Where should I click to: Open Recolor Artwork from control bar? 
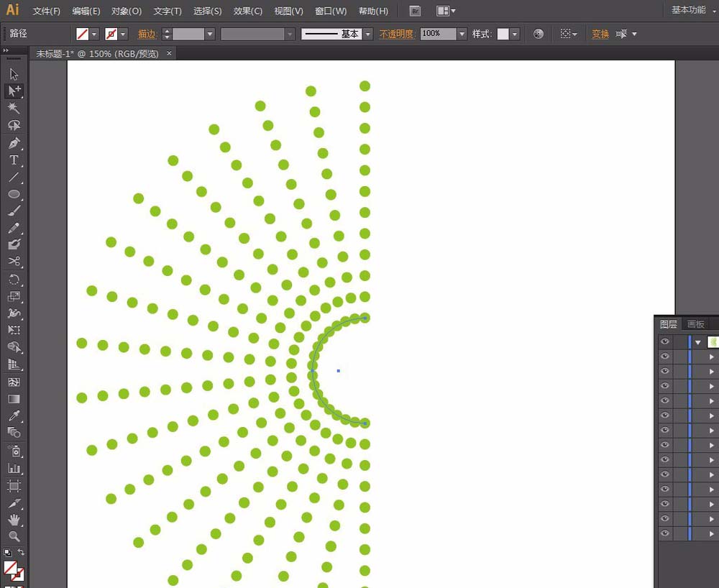tap(539, 34)
